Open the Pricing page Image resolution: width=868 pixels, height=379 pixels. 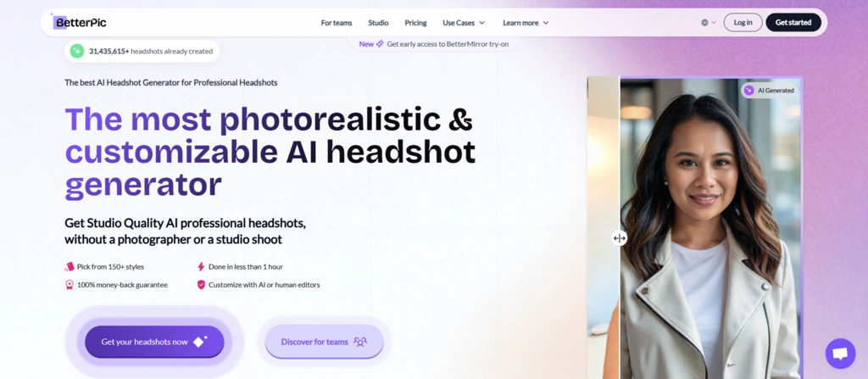click(x=415, y=23)
